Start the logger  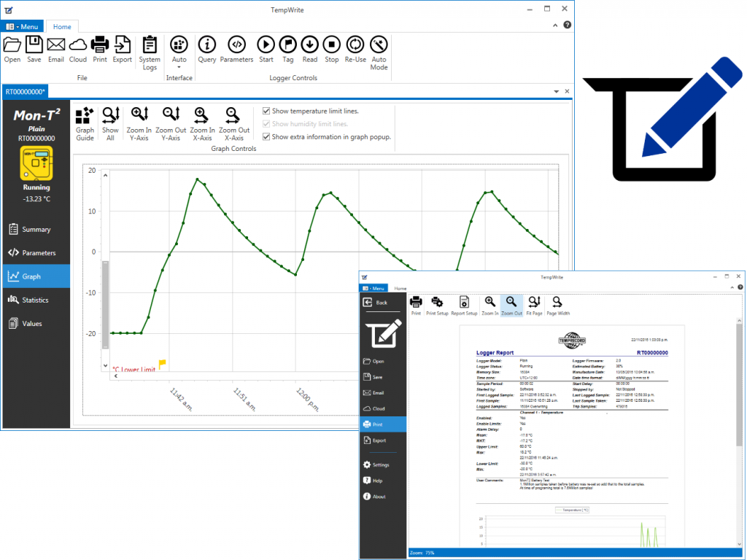click(x=266, y=49)
